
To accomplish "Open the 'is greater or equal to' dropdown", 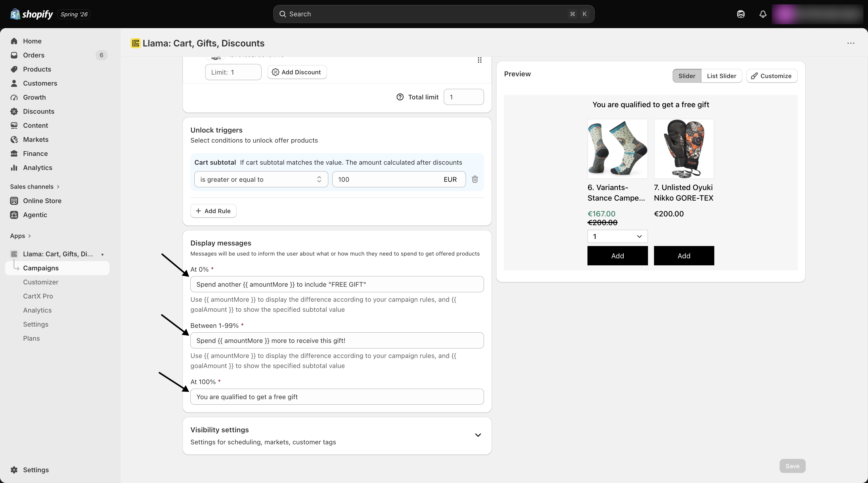I will 261,179.
